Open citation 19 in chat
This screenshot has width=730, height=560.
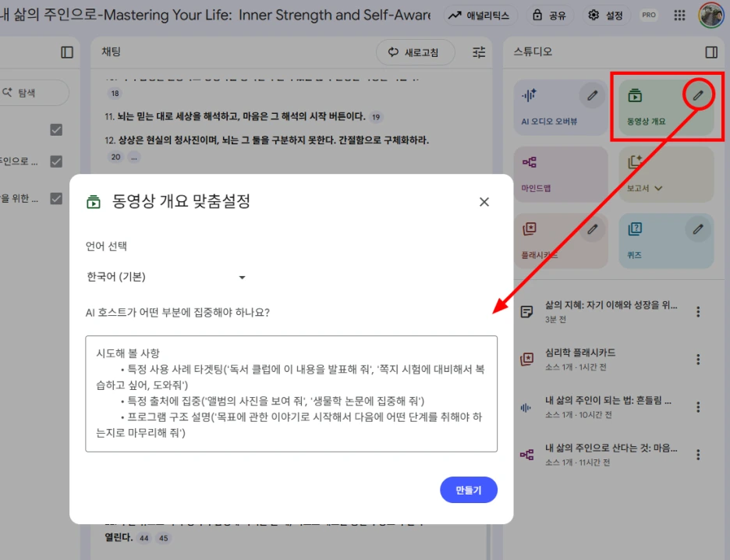pyautogui.click(x=376, y=117)
